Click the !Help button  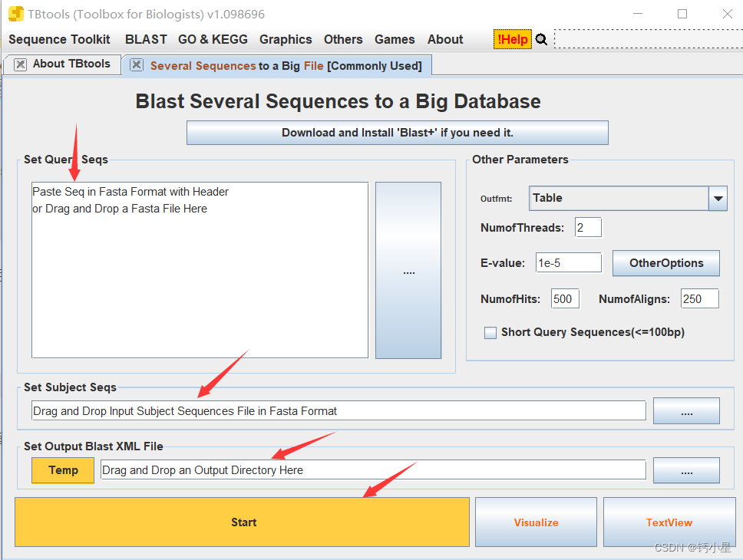pyautogui.click(x=513, y=39)
